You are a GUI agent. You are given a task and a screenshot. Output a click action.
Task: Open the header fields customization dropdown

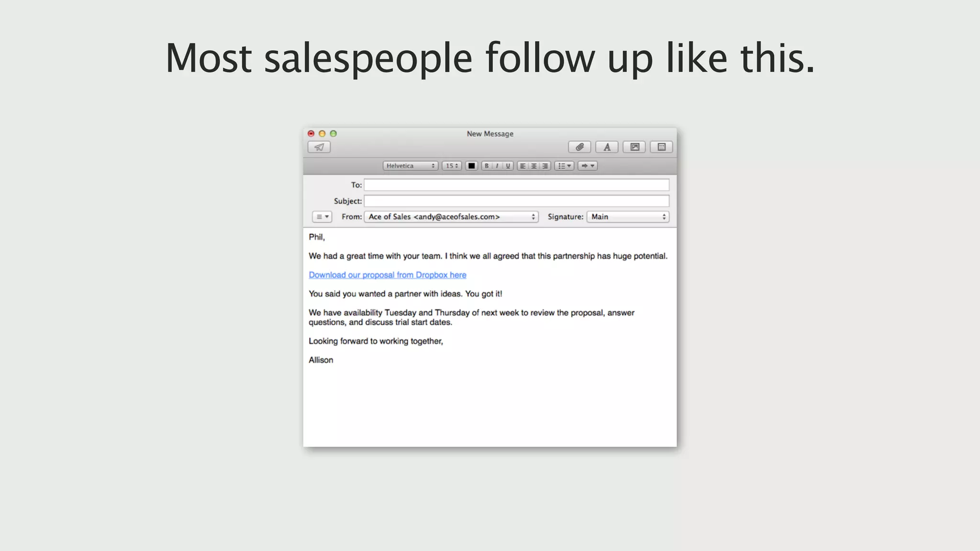point(322,217)
